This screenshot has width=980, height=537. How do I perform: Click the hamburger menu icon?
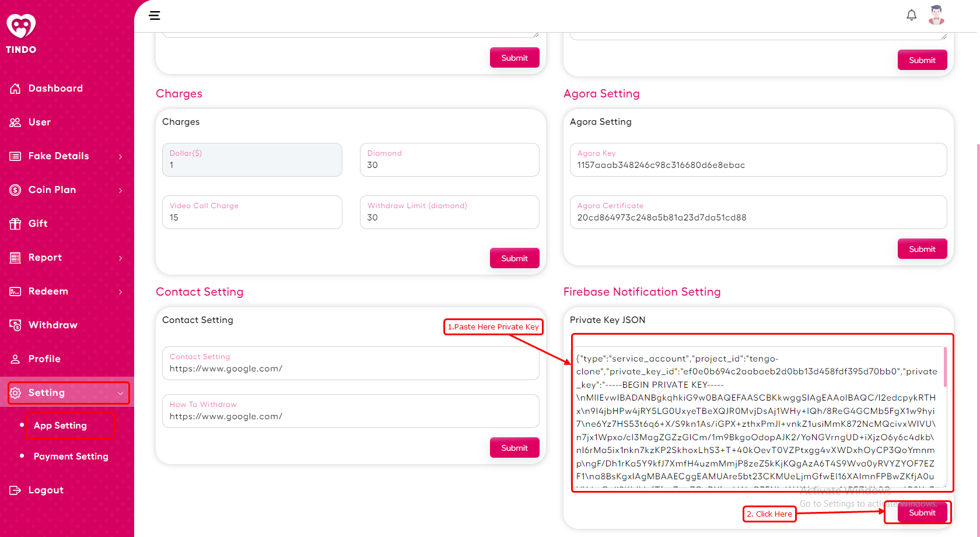(x=155, y=16)
